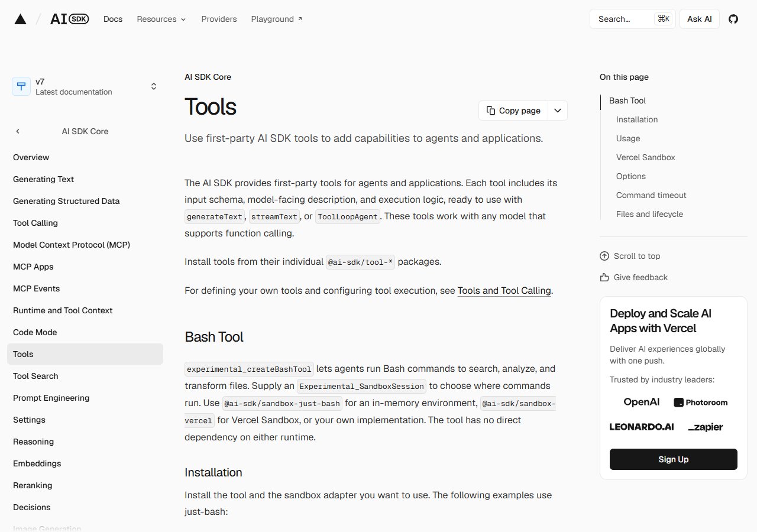
Task: Jump to Usage in On this page
Action: (628, 138)
